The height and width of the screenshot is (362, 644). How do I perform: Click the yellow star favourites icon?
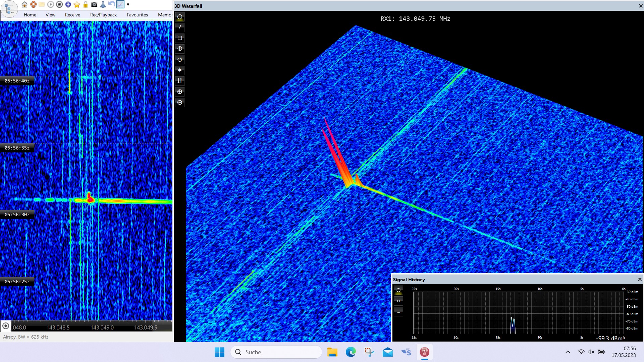[77, 4]
